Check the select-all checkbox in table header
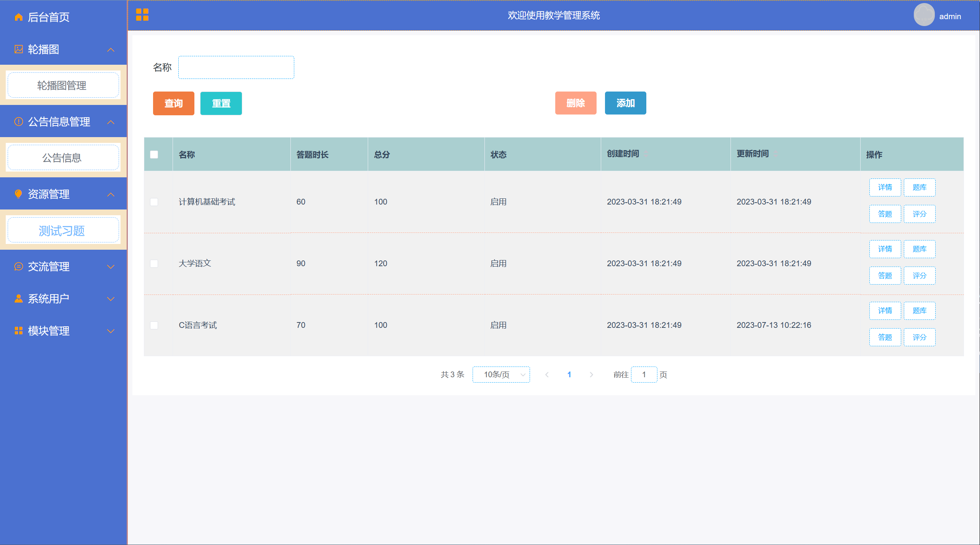This screenshot has height=545, width=980. click(x=154, y=154)
